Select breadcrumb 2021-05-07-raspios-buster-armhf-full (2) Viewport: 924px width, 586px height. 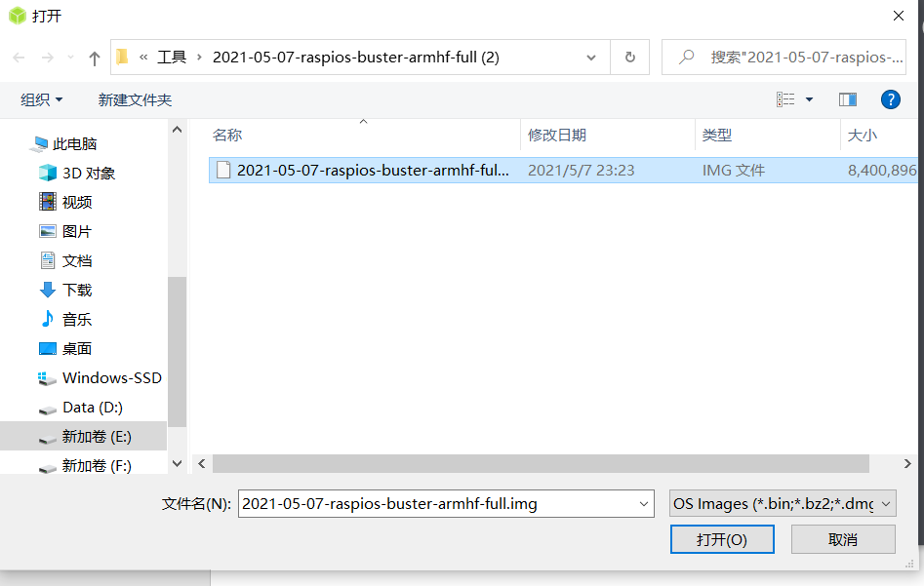point(356,58)
